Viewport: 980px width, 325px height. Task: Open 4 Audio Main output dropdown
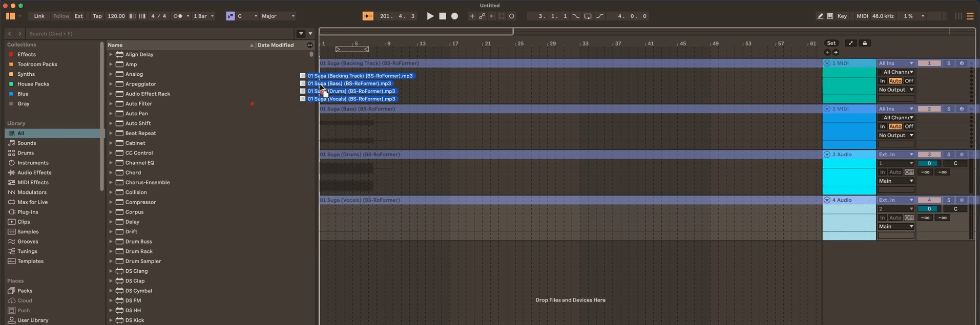pos(896,227)
